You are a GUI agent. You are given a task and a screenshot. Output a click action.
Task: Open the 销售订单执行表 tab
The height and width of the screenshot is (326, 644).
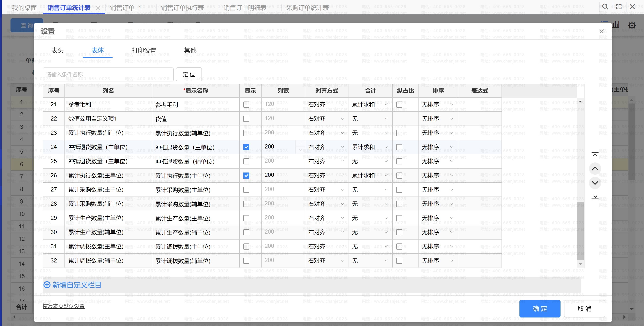(182, 8)
